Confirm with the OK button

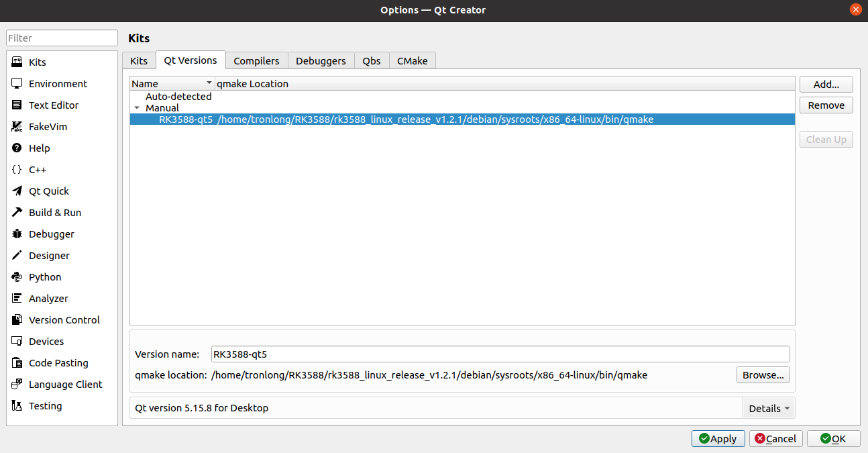[833, 438]
